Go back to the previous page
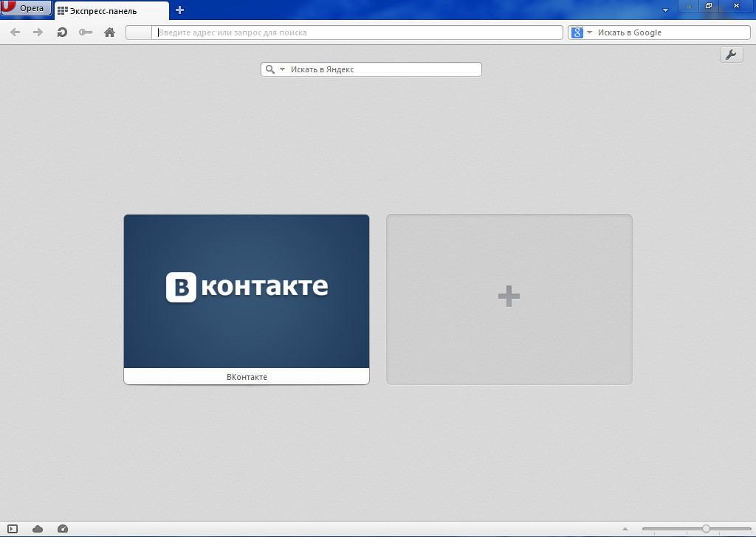Viewport: 756px width, 537px height. point(15,32)
